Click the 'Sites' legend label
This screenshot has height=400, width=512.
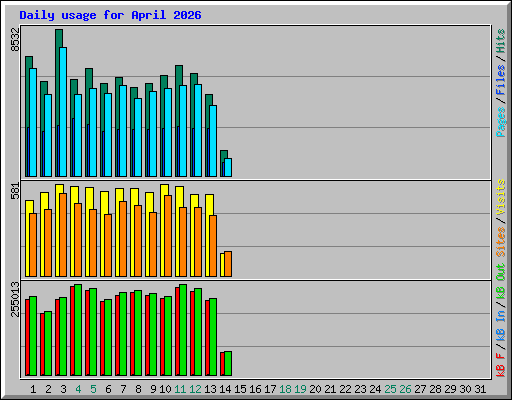coord(501,242)
